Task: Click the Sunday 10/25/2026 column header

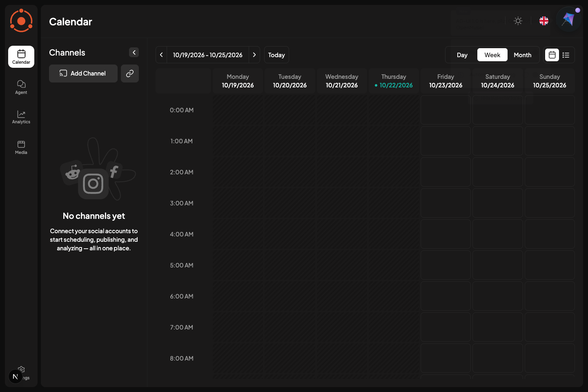Action: [x=550, y=81]
